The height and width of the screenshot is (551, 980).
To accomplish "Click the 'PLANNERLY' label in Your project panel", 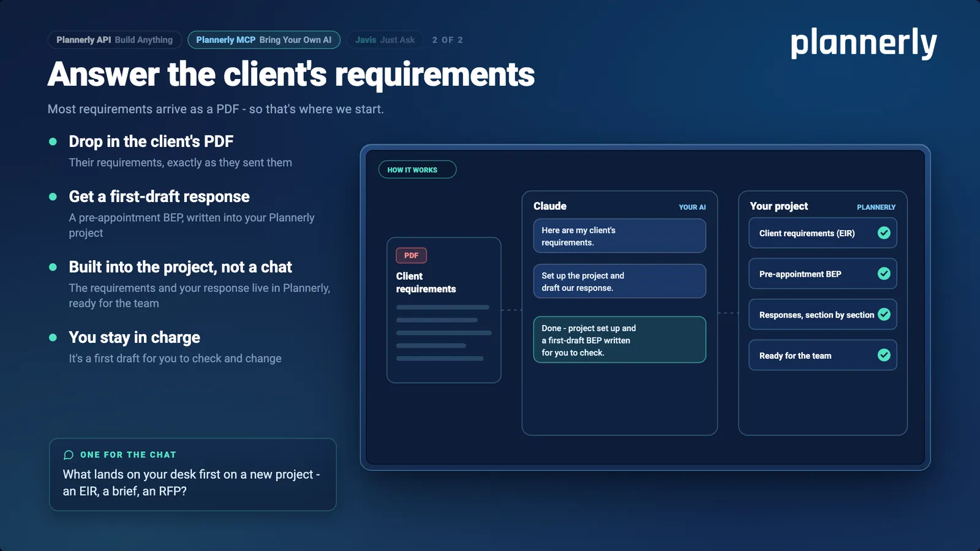I will point(876,208).
